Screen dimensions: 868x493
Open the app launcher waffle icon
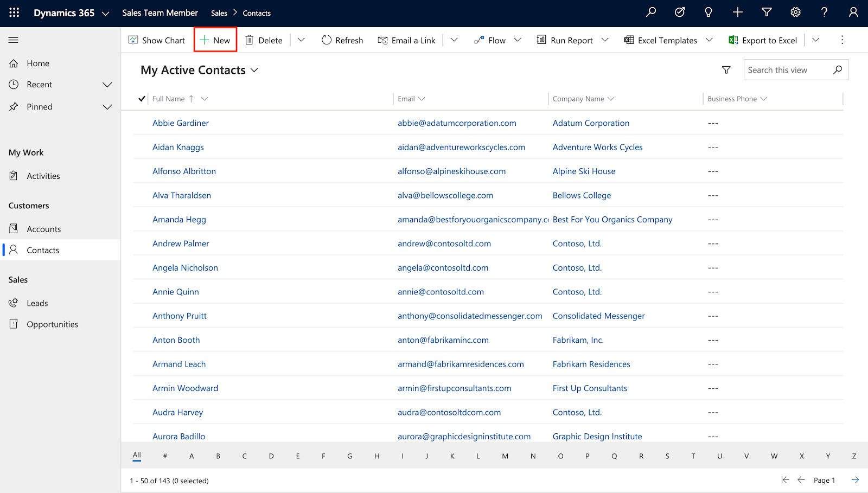14,12
